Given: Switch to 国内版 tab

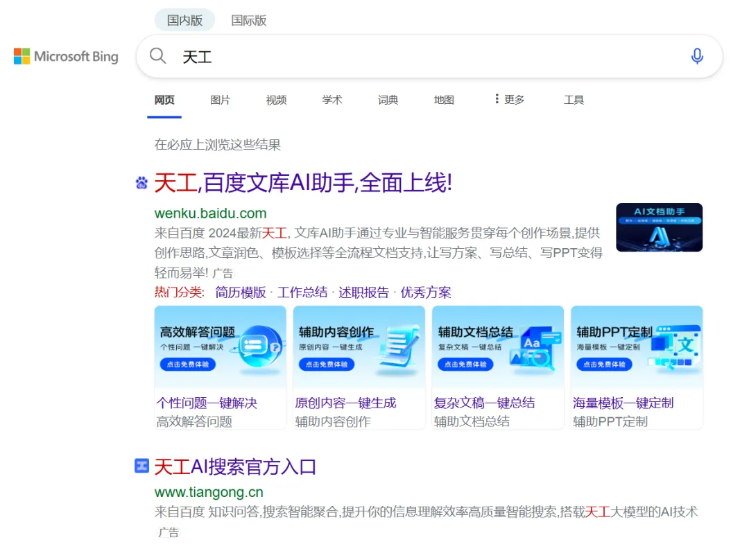Looking at the screenshot, I should pyautogui.click(x=184, y=21).
